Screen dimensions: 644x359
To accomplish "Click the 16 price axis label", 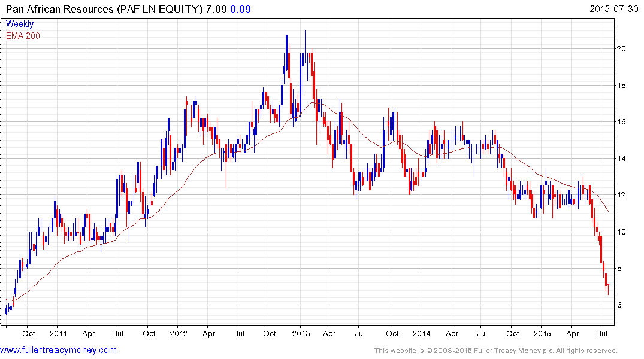I will click(621, 122).
